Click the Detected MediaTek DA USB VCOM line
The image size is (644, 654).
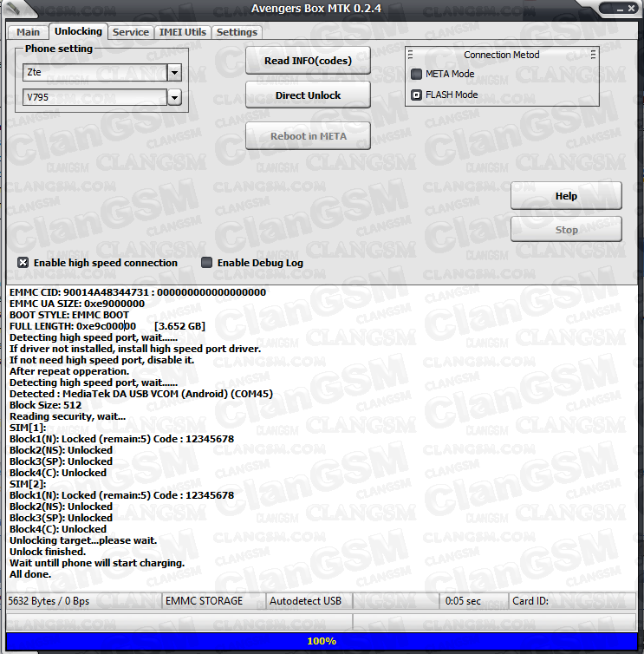click(141, 394)
